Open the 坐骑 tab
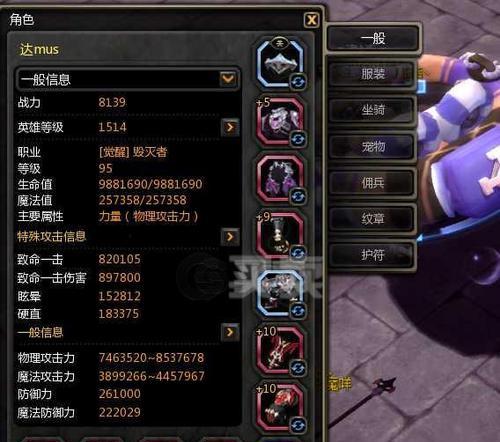This screenshot has width=500, height=442. coord(373,110)
